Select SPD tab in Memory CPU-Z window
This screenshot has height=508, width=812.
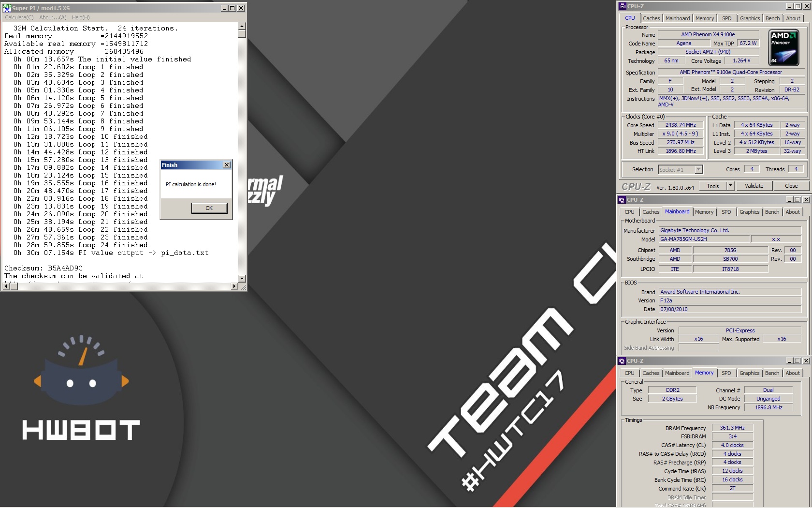[x=726, y=373]
